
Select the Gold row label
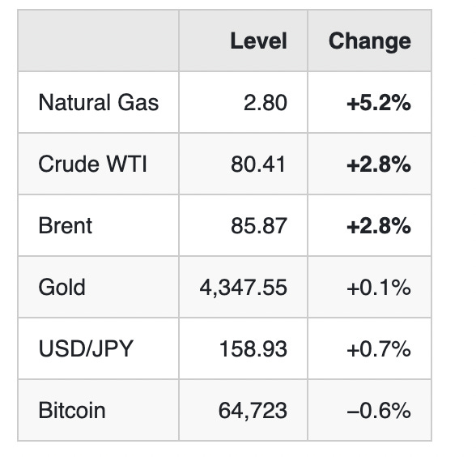(x=62, y=287)
